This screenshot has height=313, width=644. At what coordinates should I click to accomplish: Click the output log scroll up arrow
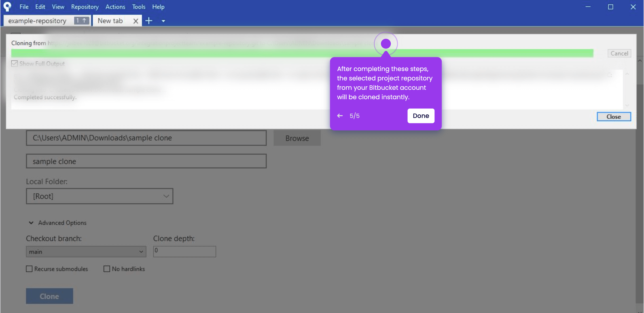[x=627, y=74]
